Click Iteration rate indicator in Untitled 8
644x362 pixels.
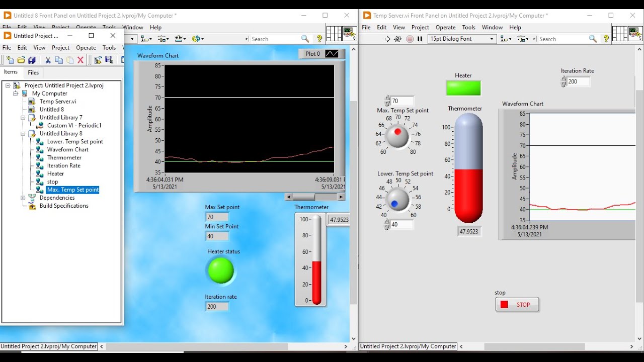coord(217,307)
